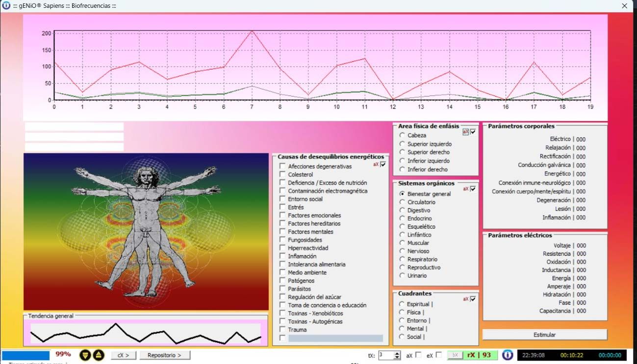Select the Respiratorio system
The height and width of the screenshot is (364, 637).
(402, 259)
